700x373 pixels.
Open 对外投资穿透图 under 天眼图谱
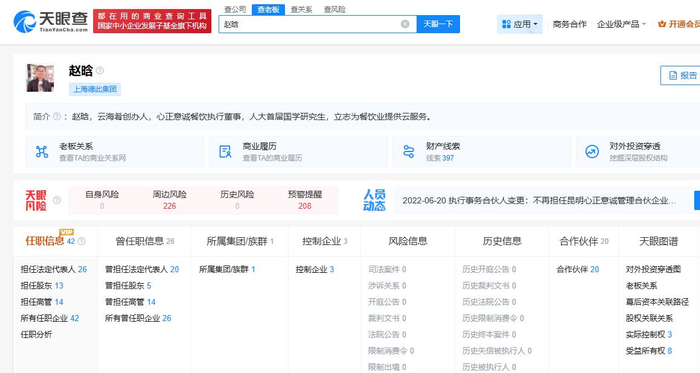(x=653, y=269)
